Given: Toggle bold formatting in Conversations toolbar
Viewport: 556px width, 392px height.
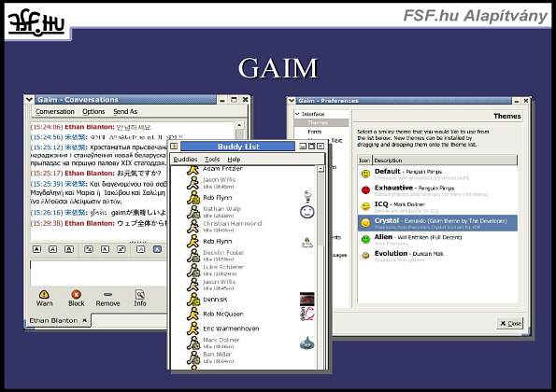Looking at the screenshot, I should tap(36, 249).
